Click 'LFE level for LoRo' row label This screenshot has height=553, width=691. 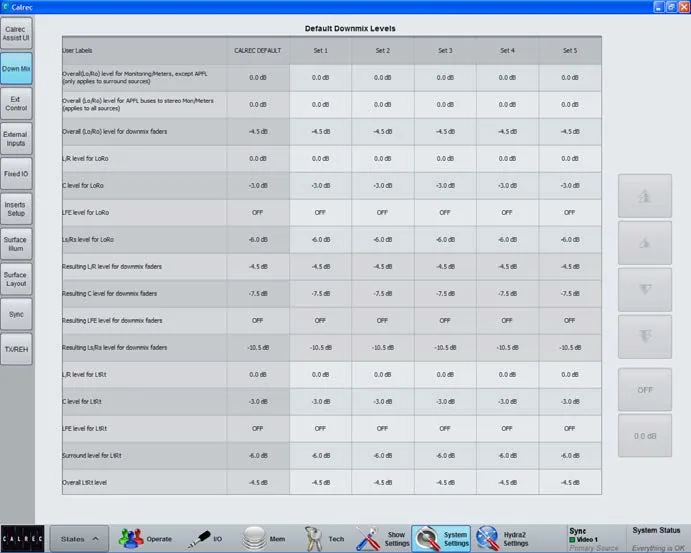coord(85,212)
